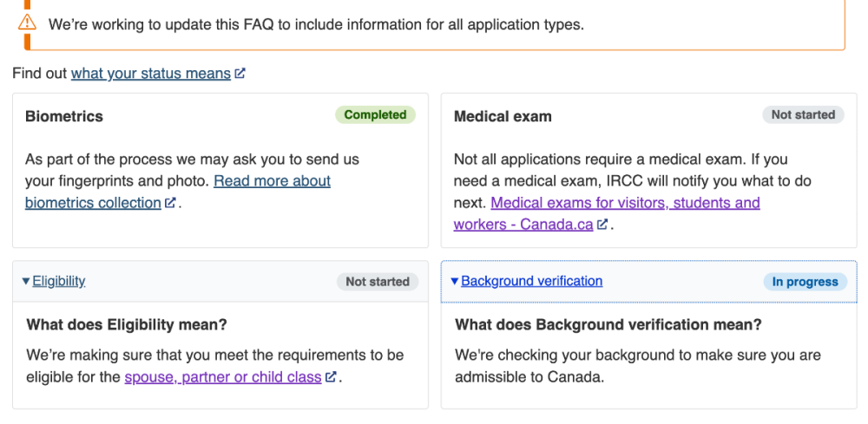Click external-link icon after "spouse, partner or child class"

331,377
